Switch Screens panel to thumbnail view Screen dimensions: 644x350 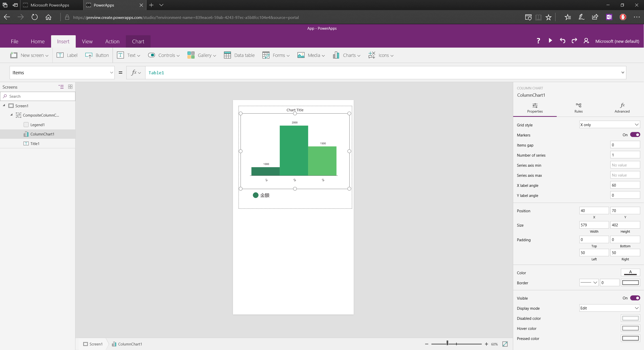pos(70,87)
